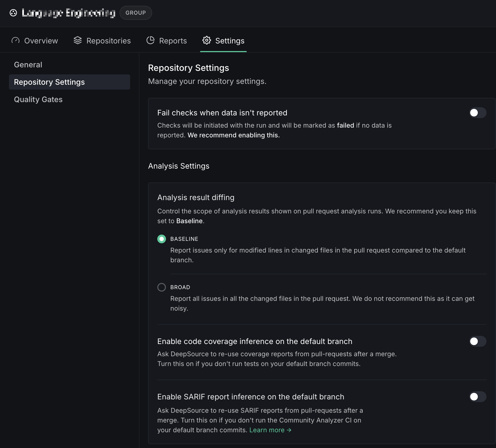Click the Settings gear icon
Image resolution: width=496 pixels, height=448 pixels.
point(207,40)
